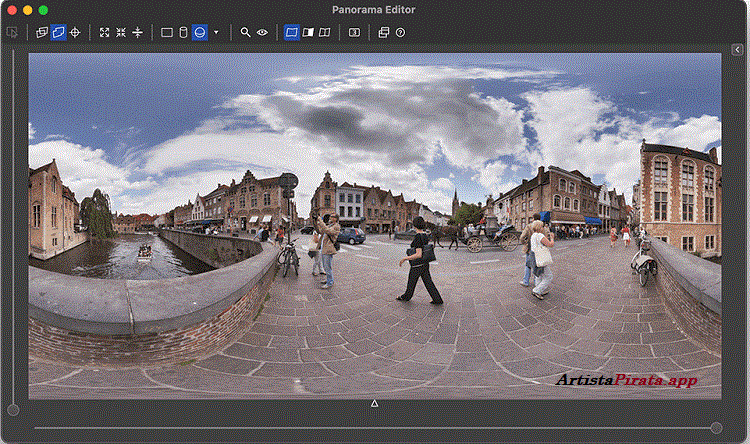
Task: Collapse the side panel with the chevron
Action: (738, 49)
